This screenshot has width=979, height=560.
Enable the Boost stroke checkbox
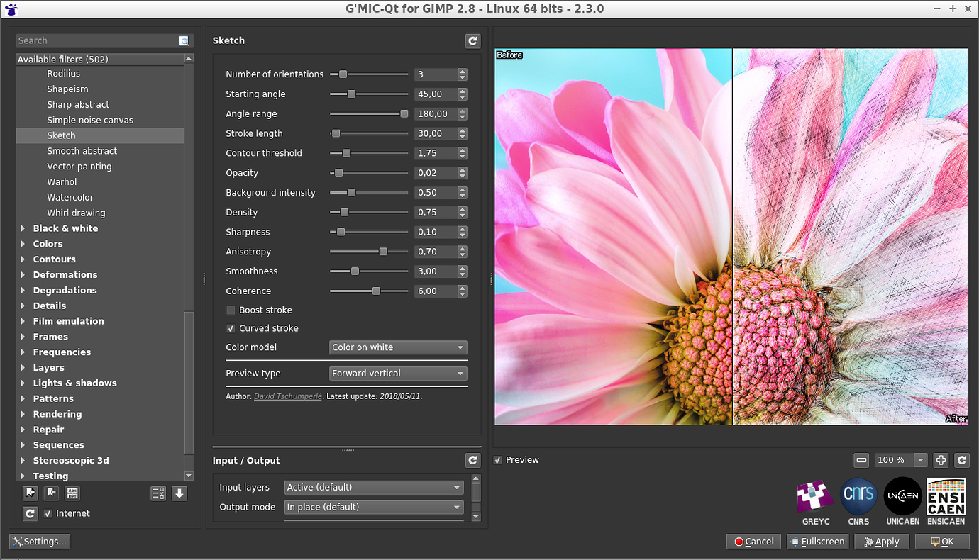(231, 310)
